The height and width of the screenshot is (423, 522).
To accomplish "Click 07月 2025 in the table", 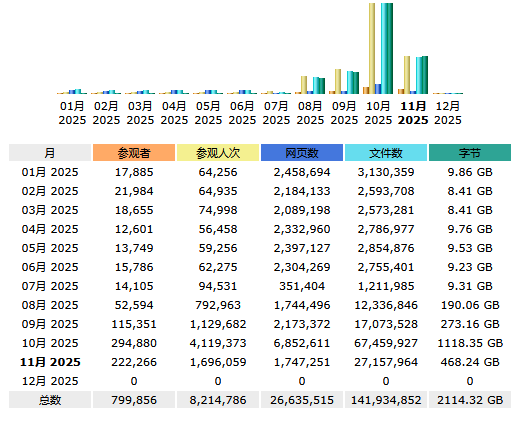I will tap(50, 286).
